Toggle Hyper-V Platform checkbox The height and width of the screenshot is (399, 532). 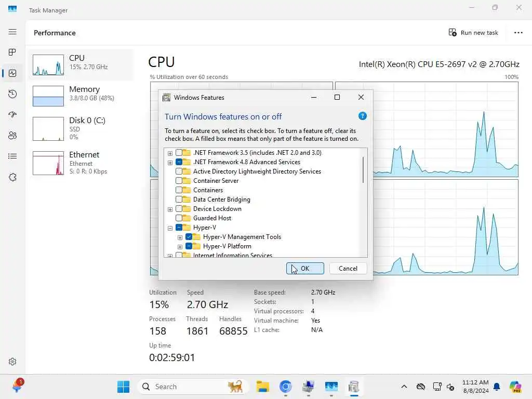click(189, 246)
